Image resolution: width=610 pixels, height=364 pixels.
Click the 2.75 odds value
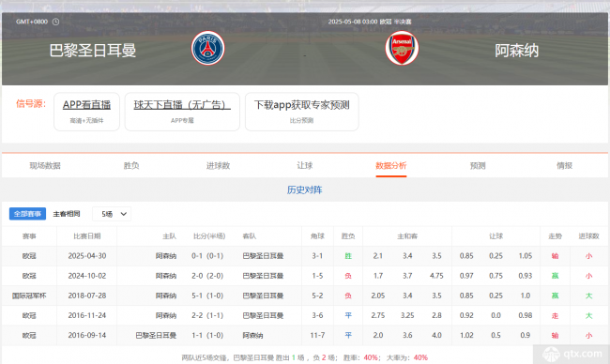[x=378, y=315]
